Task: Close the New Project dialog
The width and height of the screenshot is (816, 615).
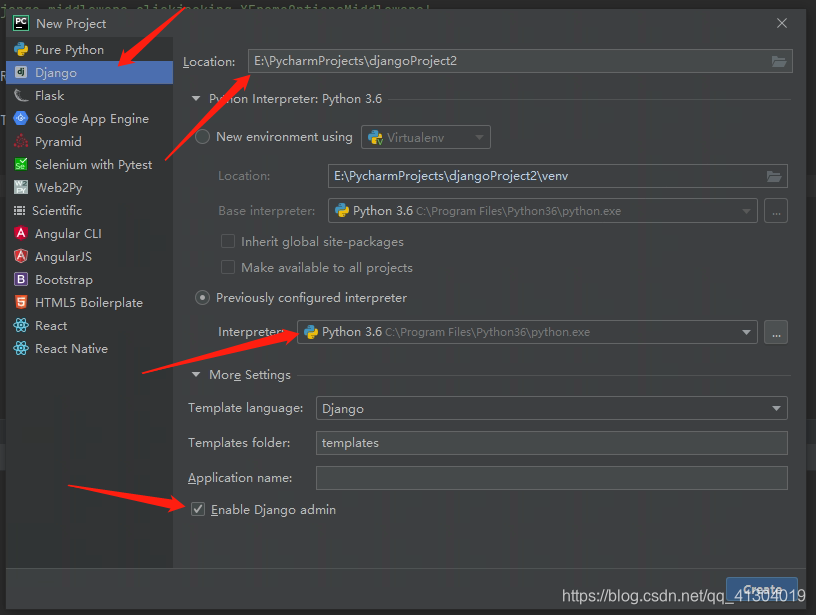Action: coord(782,23)
